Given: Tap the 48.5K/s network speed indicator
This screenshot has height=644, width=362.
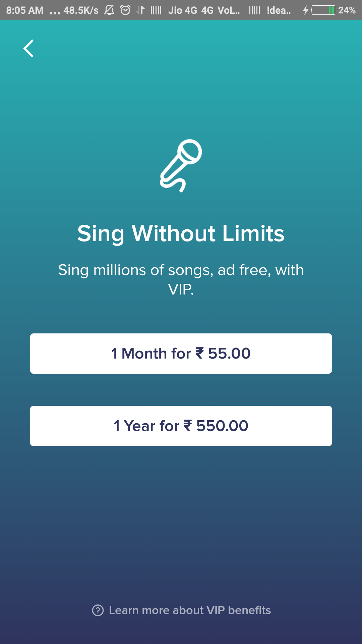Looking at the screenshot, I should tap(81, 10).
